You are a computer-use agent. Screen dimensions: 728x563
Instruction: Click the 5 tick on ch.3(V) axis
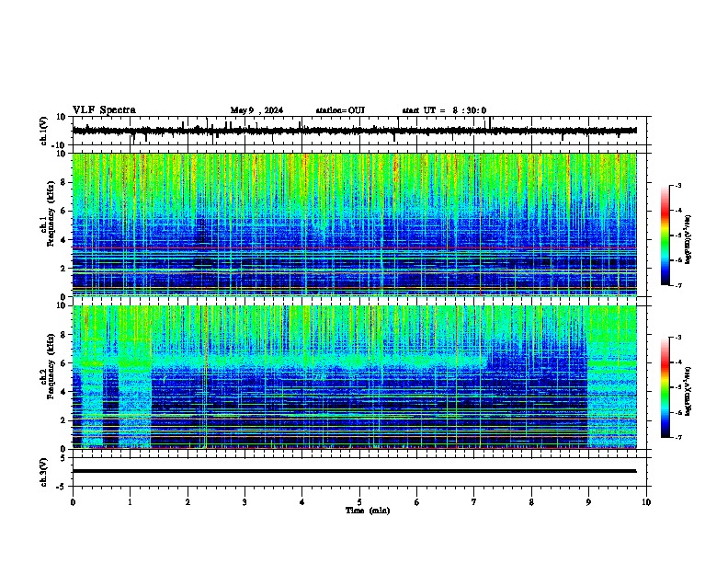tap(63, 458)
